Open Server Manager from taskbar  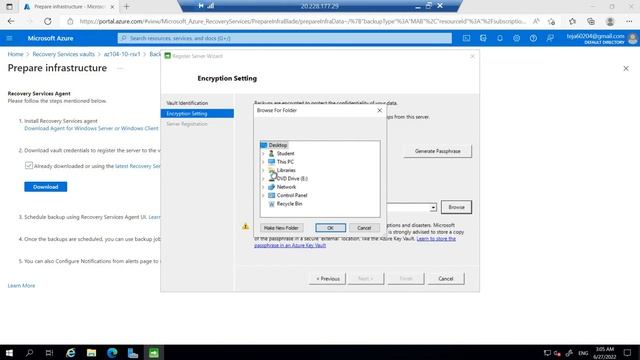coord(133,353)
